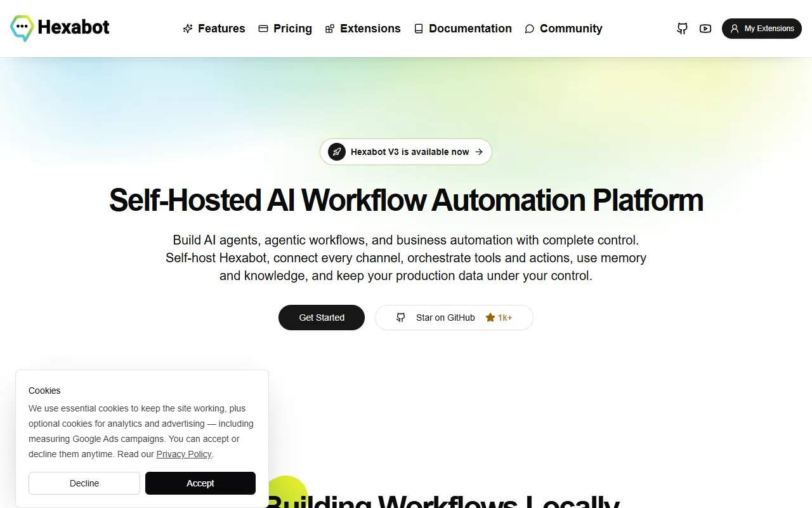Open the YouTube icon in header
Viewport: 812px width, 508px height.
click(705, 29)
